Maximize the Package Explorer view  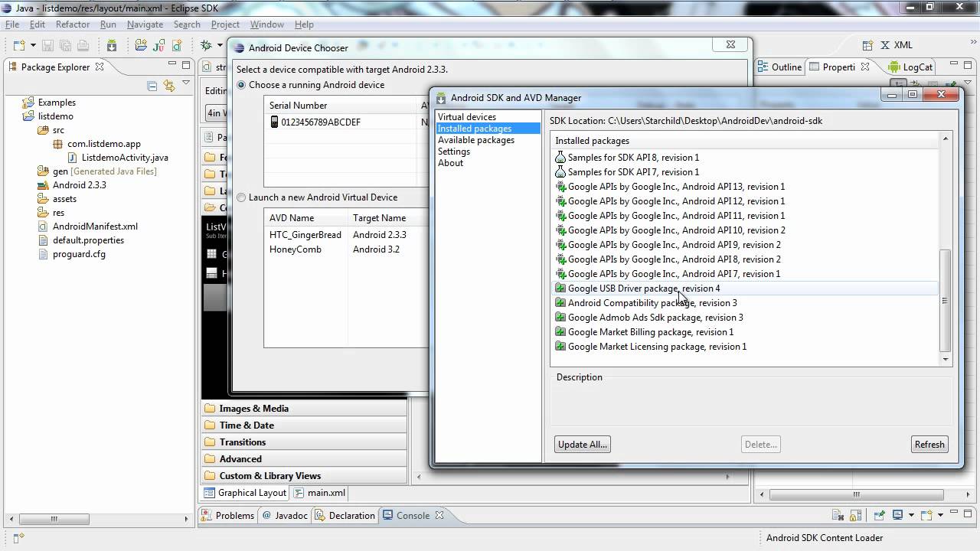186,65
